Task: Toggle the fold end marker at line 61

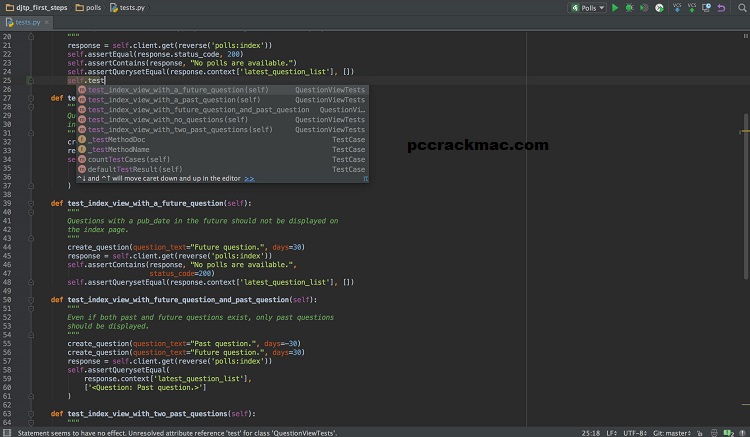Action: pos(31,396)
